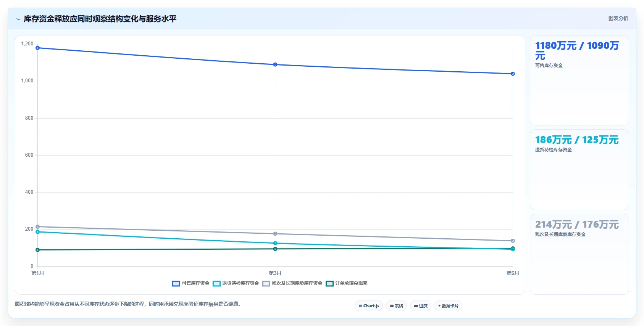
Task: Click the chart icon beside the title
Action: [x=18, y=19]
